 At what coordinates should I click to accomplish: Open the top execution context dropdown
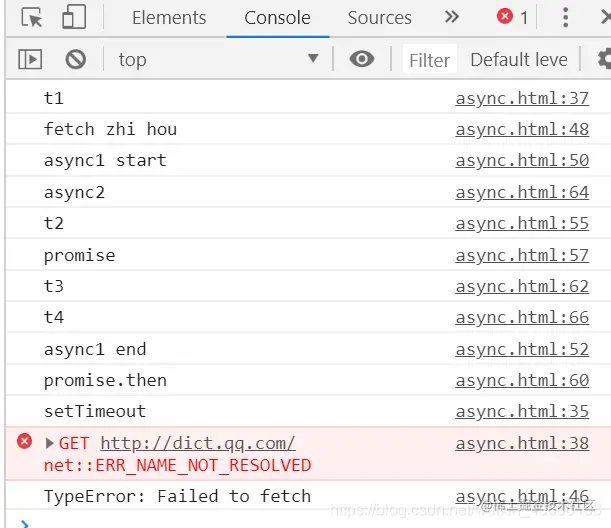pos(218,60)
